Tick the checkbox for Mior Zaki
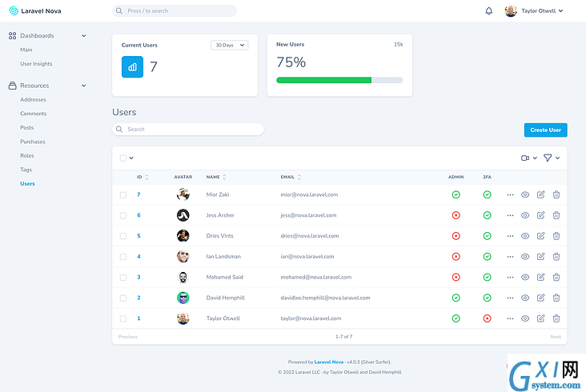 point(123,195)
